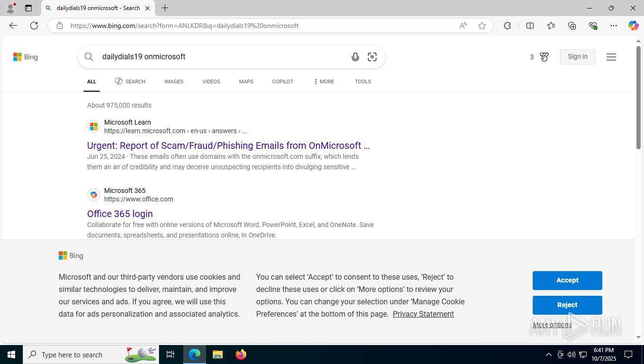The image size is (644, 364).
Task: Open Collections panel
Action: tap(572, 26)
